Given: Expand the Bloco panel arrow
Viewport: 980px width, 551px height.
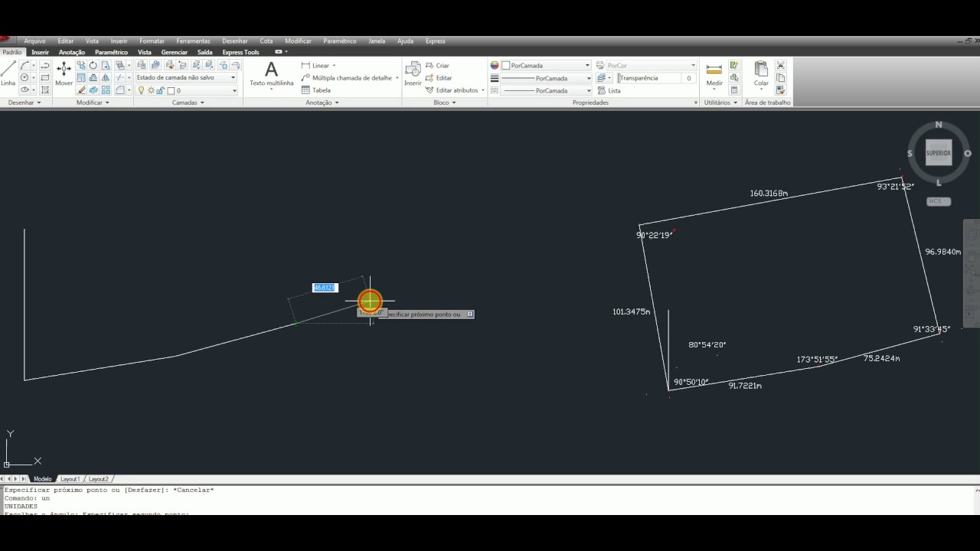Looking at the screenshot, I should [454, 103].
